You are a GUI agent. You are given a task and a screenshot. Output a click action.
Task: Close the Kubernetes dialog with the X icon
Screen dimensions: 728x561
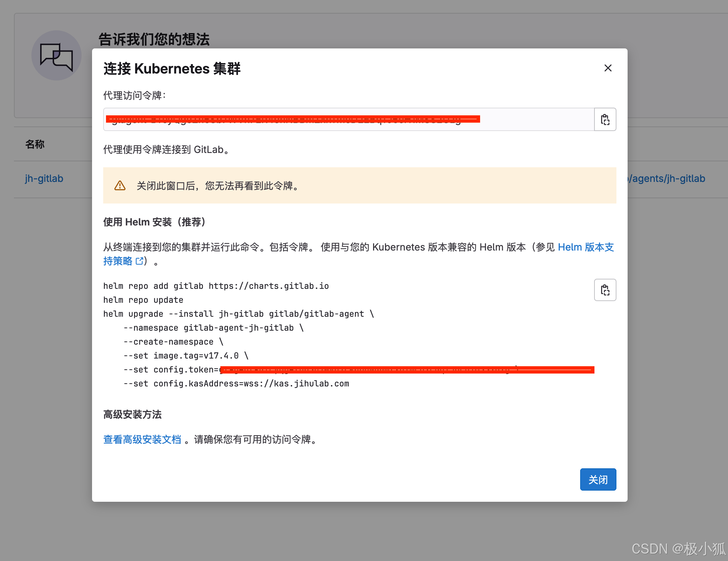[x=608, y=68]
